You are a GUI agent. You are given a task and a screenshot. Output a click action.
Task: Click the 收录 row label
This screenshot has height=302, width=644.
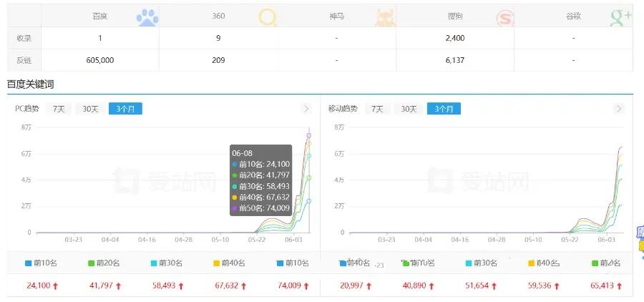[x=24, y=38]
